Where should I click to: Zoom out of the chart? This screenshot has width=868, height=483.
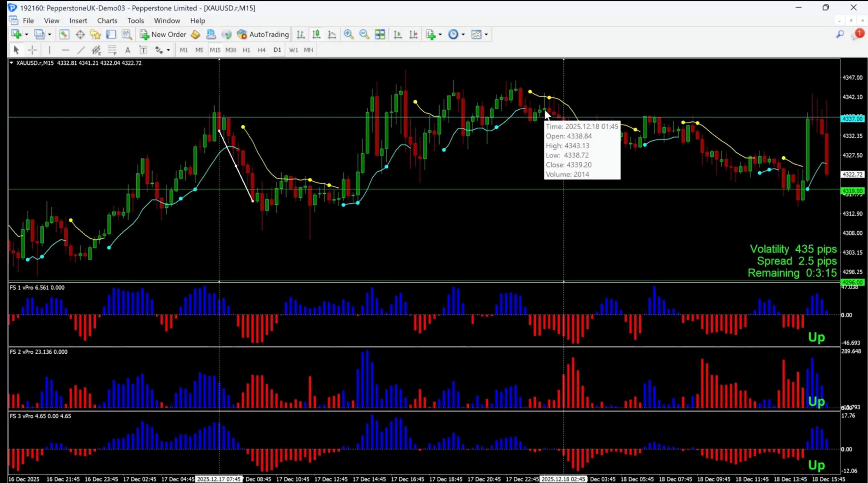[x=364, y=34]
